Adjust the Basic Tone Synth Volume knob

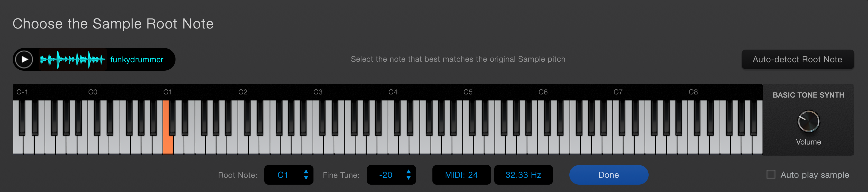pos(808,121)
